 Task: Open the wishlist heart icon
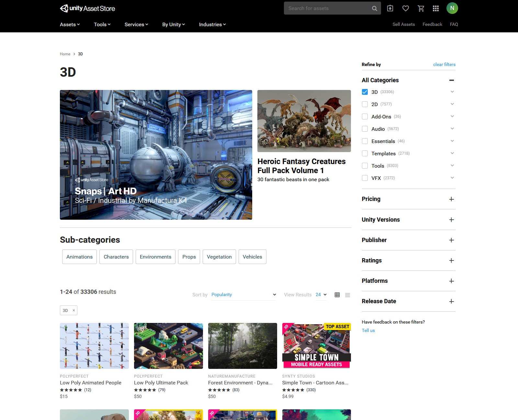(x=405, y=8)
